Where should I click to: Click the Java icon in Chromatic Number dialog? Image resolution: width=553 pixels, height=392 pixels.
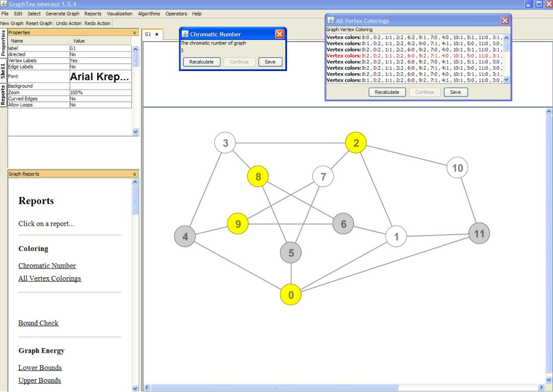[x=185, y=34]
